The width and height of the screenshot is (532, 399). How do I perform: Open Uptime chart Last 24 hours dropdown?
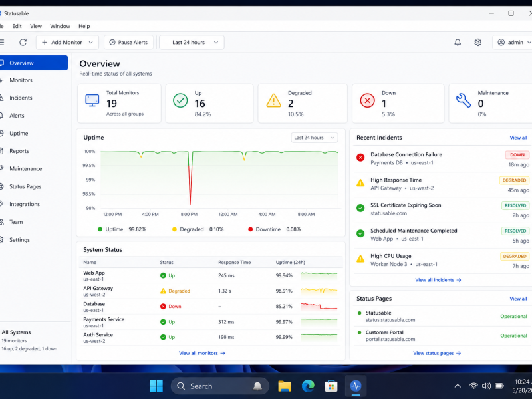[314, 138]
